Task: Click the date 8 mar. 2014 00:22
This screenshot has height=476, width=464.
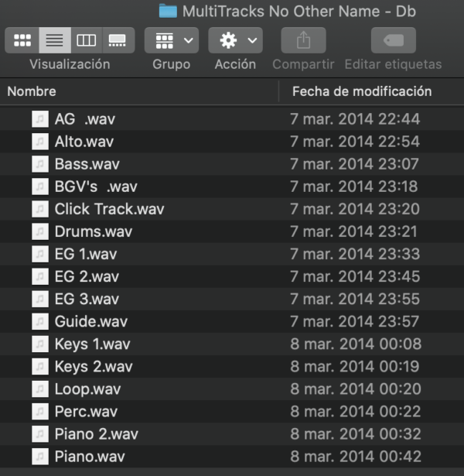Action: [356, 411]
